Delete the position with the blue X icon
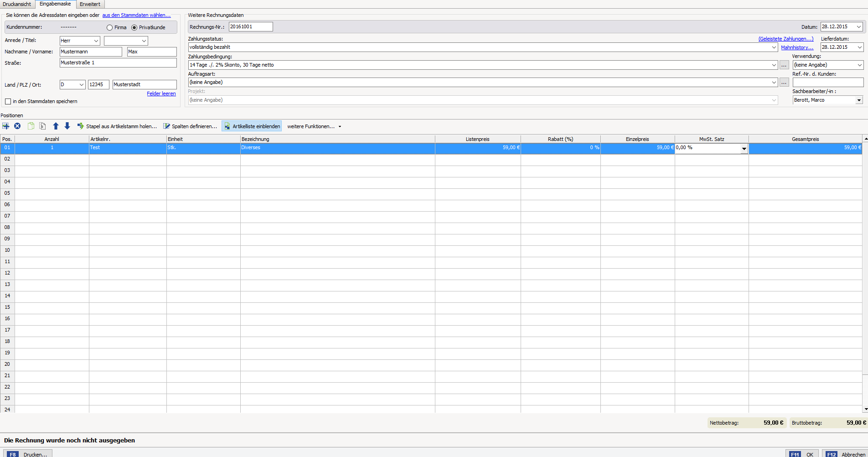The height and width of the screenshot is (457, 868). [17, 126]
